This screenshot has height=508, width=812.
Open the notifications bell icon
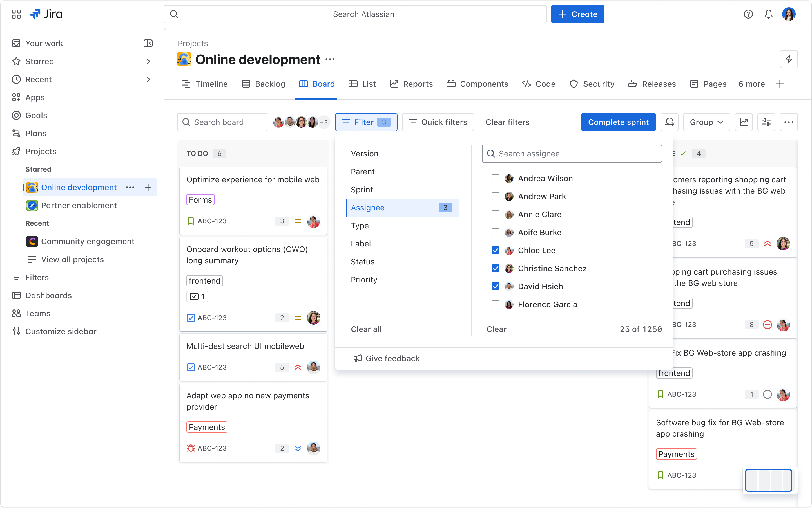tap(769, 14)
